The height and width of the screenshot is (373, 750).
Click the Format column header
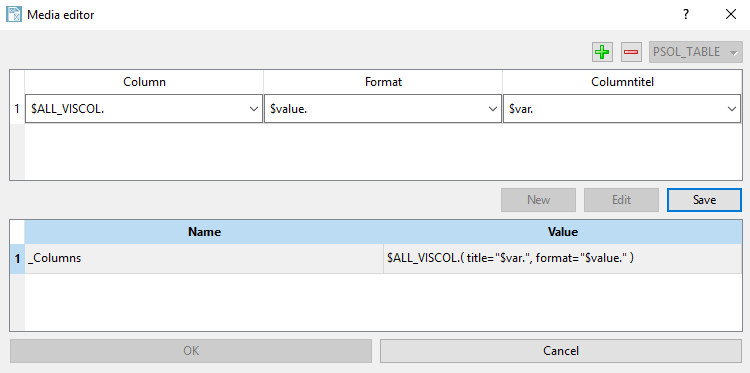tap(383, 82)
